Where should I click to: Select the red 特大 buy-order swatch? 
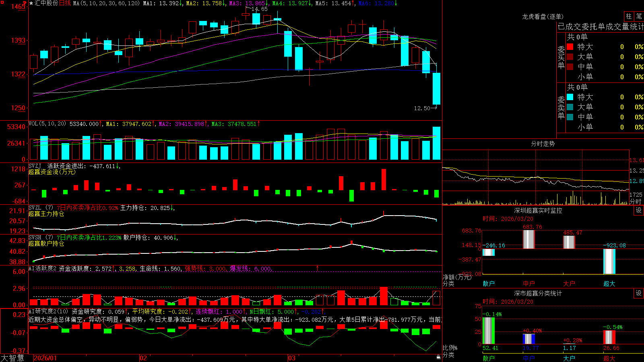point(570,47)
